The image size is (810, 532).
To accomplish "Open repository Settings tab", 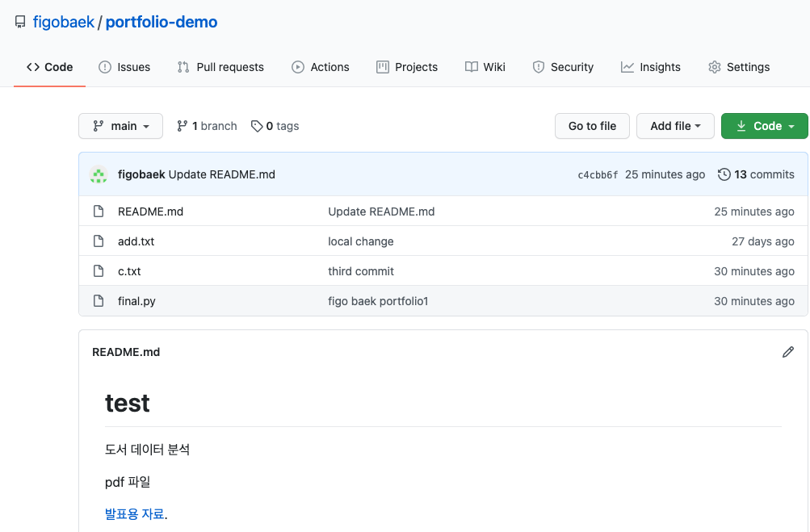I will pos(739,67).
